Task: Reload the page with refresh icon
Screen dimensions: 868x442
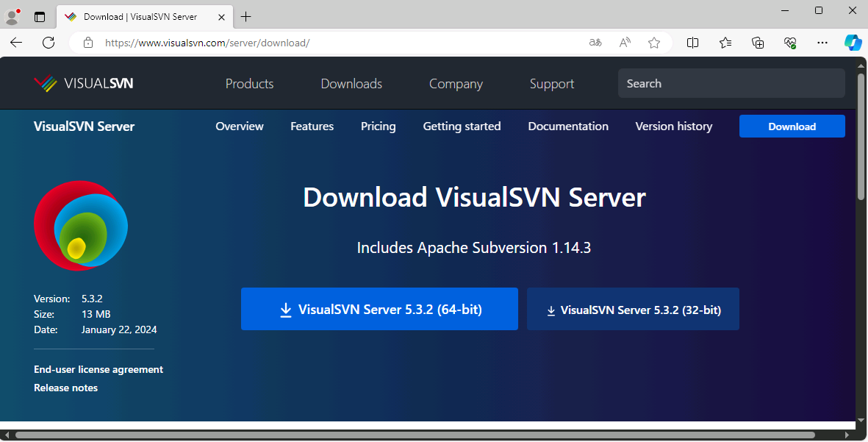Action: (x=49, y=43)
